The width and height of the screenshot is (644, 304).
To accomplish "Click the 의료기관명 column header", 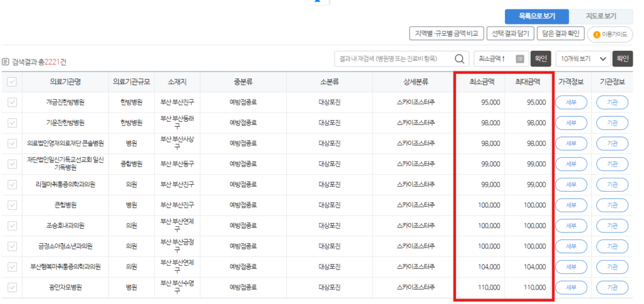I will pos(65,82).
